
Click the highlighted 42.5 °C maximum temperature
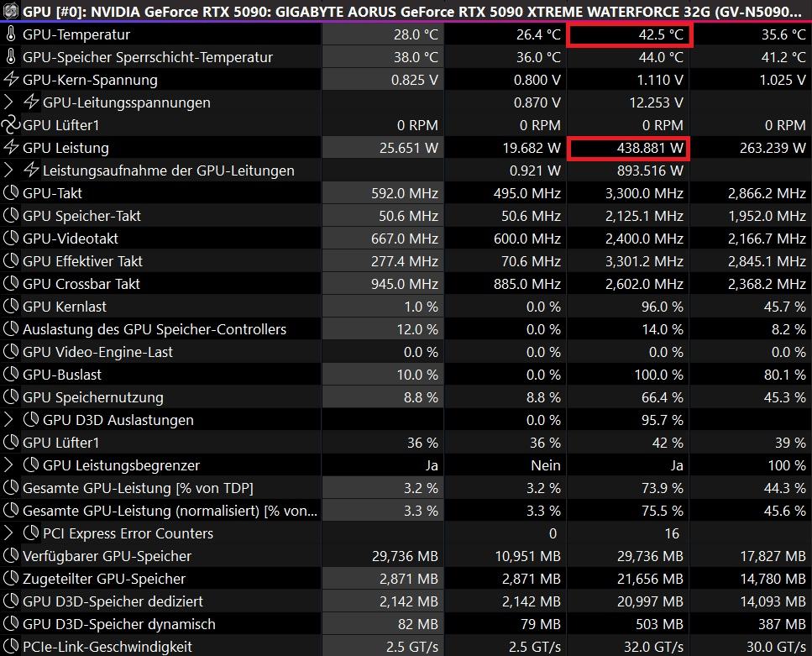pyautogui.click(x=628, y=35)
